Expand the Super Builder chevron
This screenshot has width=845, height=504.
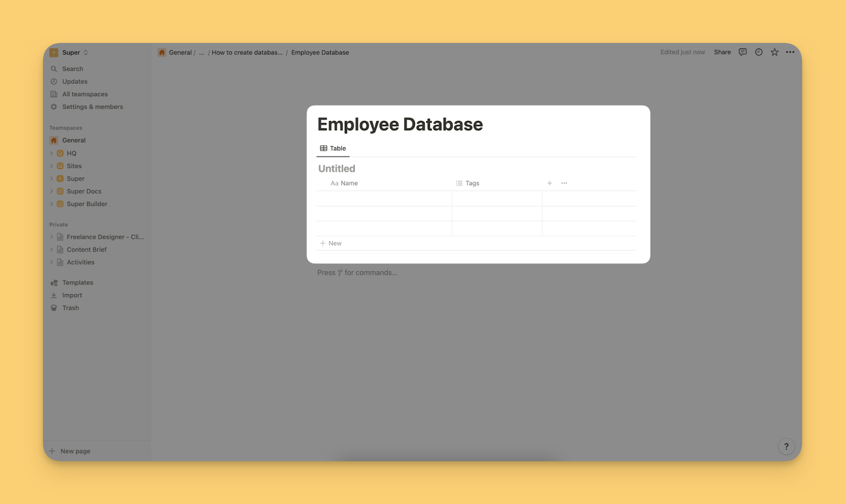[52, 204]
